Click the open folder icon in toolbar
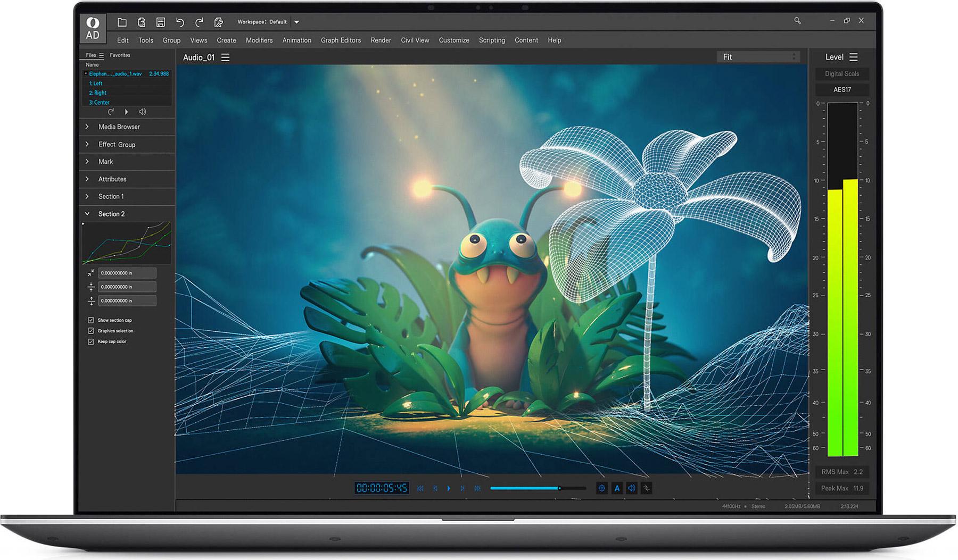The width and height of the screenshot is (958, 560). pyautogui.click(x=122, y=22)
